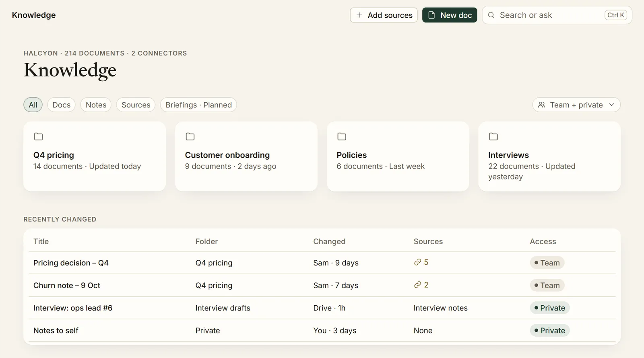
Task: Open the Policies card title
Action: click(x=352, y=155)
